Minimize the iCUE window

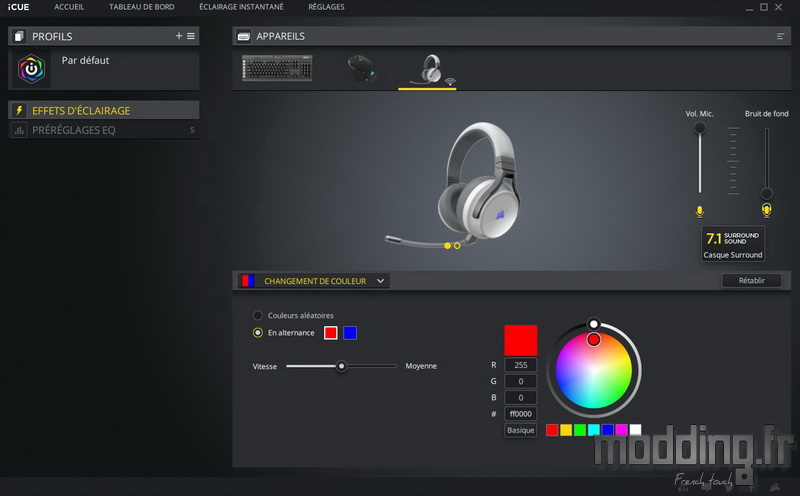coord(749,7)
